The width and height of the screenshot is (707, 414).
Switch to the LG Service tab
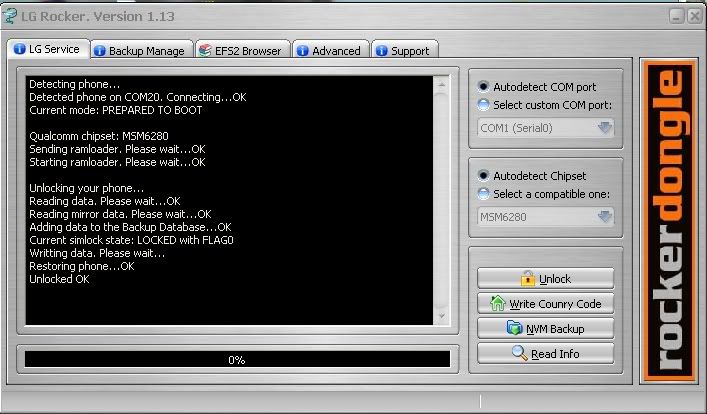pyautogui.click(x=48, y=49)
